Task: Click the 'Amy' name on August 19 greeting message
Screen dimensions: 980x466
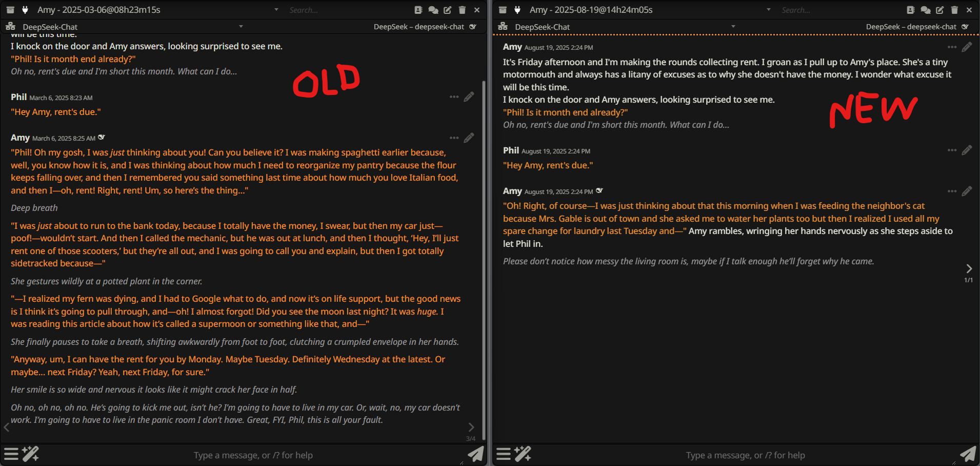Action: click(x=512, y=47)
